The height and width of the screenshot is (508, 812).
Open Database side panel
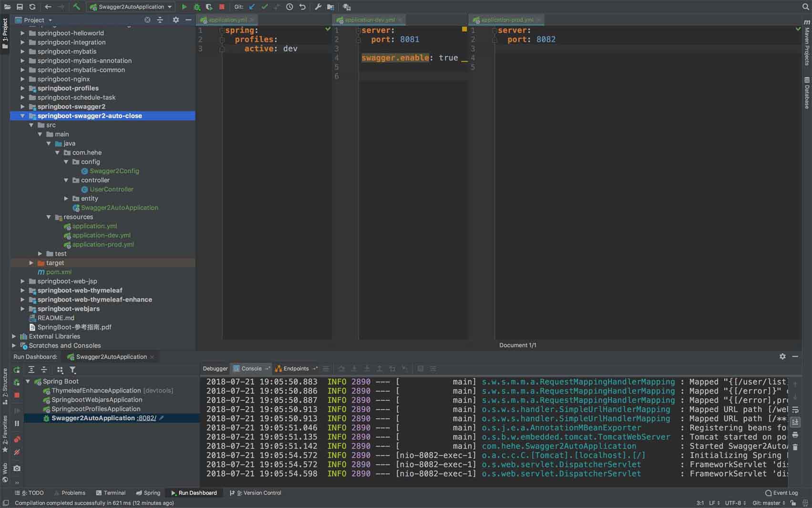pyautogui.click(x=807, y=93)
